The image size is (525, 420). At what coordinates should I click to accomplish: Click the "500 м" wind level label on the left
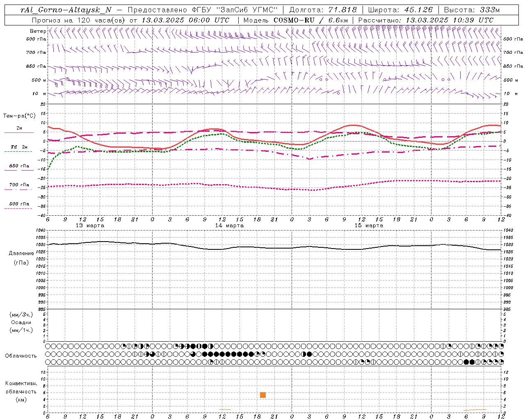[x=39, y=80]
